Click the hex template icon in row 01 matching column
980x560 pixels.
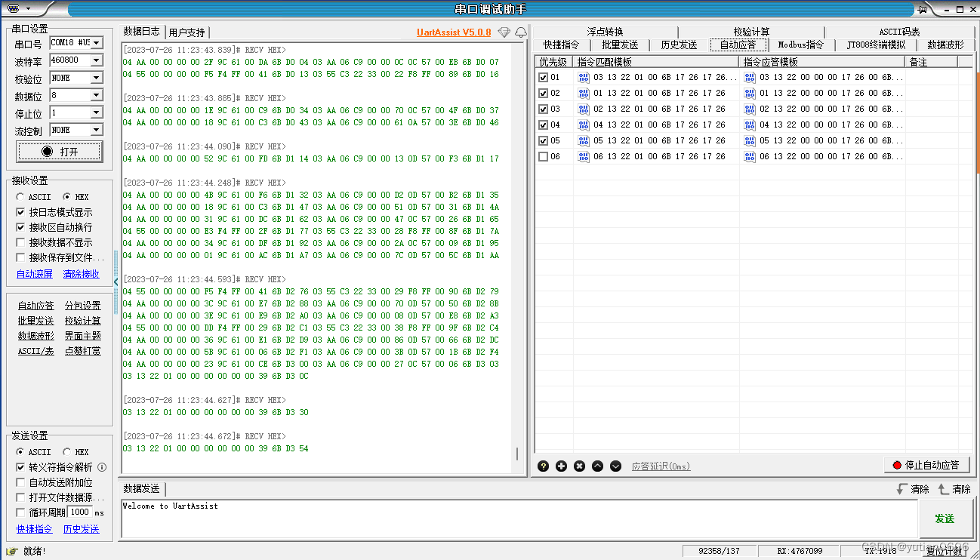(x=584, y=77)
